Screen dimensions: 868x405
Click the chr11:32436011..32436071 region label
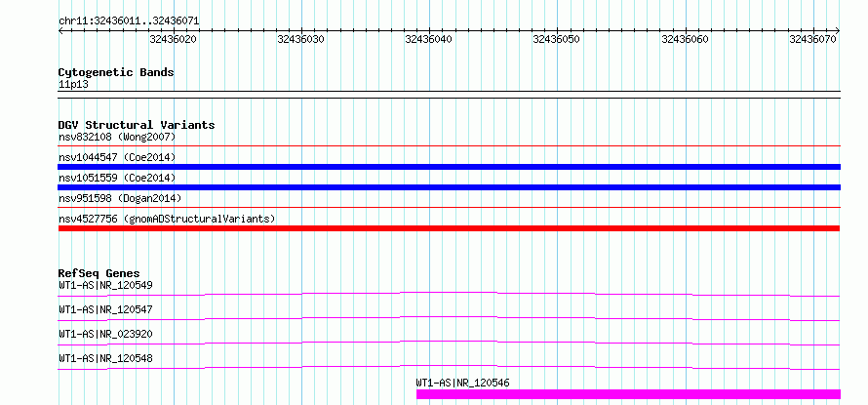pos(129,21)
